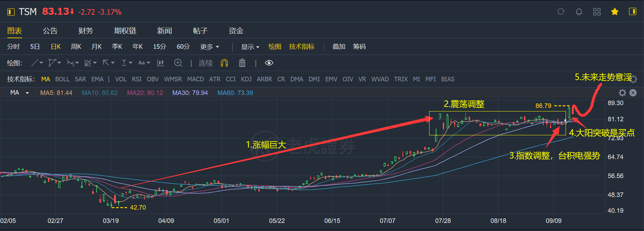The width and height of the screenshot is (644, 231).
Task: Switch to the 财务 tab
Action: (x=86, y=31)
